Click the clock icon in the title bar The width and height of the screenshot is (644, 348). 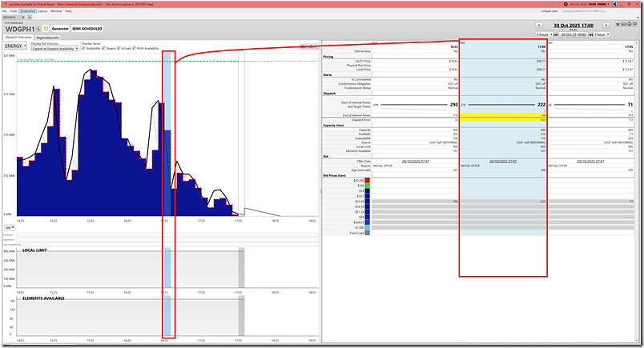point(566,4)
